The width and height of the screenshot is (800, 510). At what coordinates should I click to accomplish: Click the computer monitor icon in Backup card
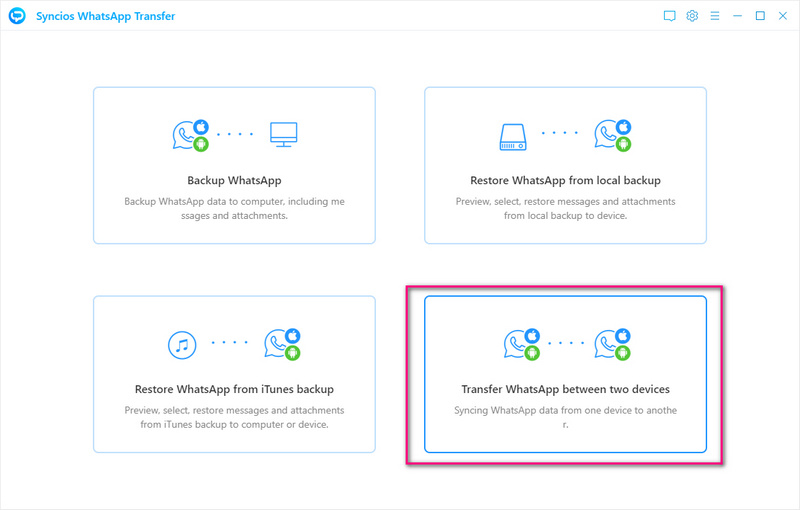click(x=284, y=135)
